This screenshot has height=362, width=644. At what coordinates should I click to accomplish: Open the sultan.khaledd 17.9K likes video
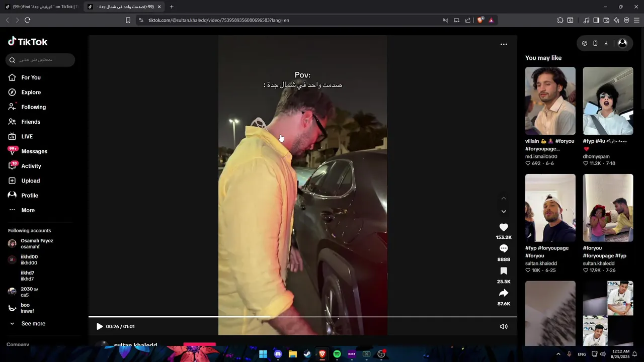(608, 208)
